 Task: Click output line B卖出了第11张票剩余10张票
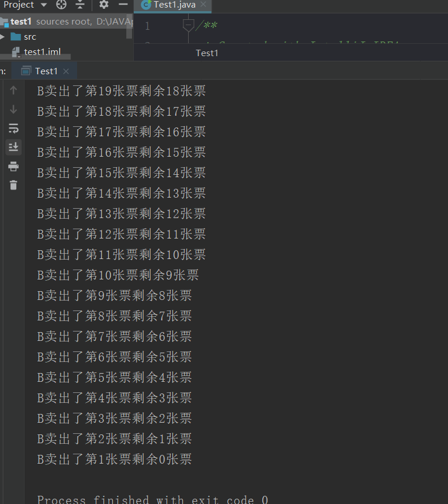(x=121, y=254)
